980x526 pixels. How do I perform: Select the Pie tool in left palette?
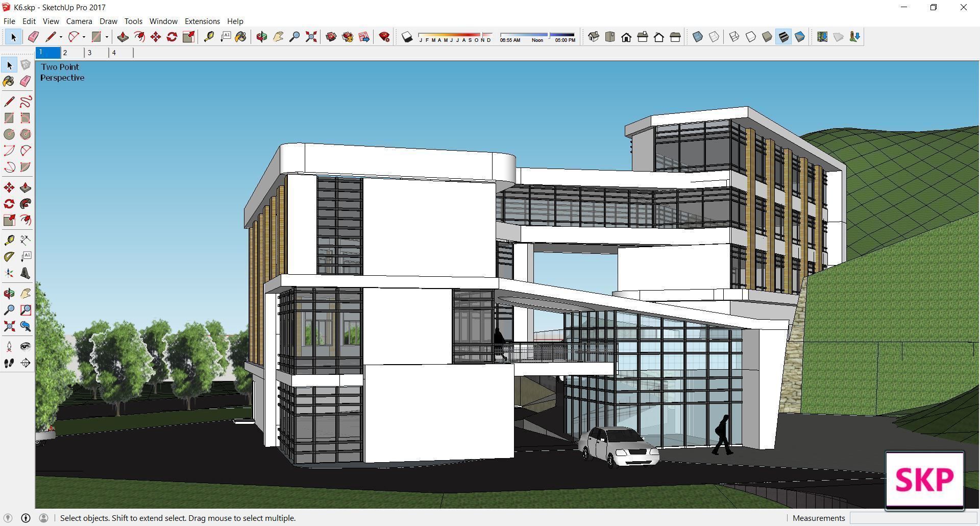click(x=26, y=167)
